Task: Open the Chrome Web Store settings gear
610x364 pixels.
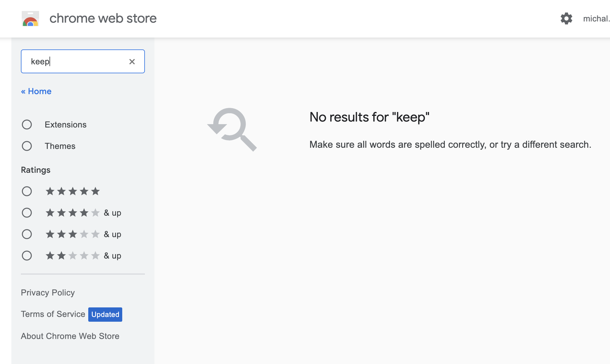Action: [566, 18]
